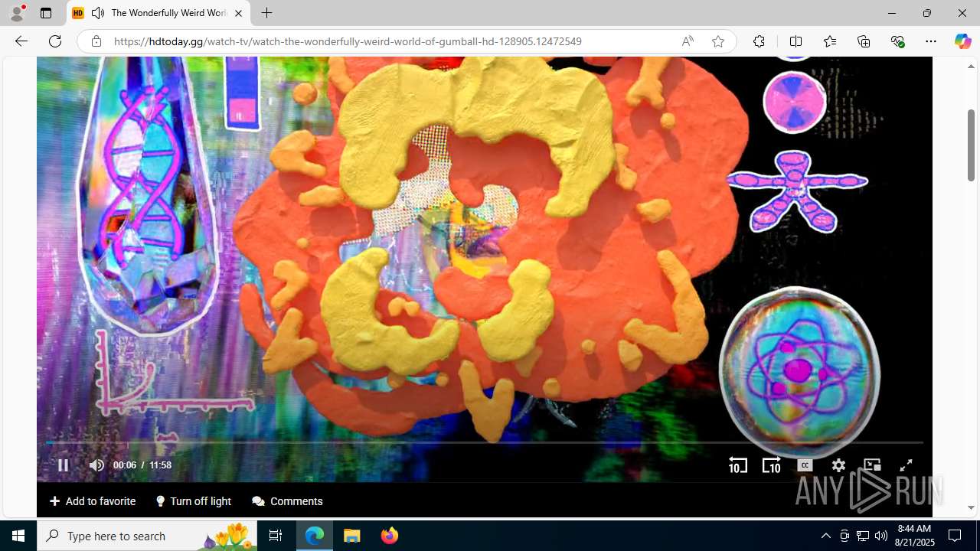Viewport: 980px width, 551px height.
Task: Add this page to favorites star
Action: 718,41
